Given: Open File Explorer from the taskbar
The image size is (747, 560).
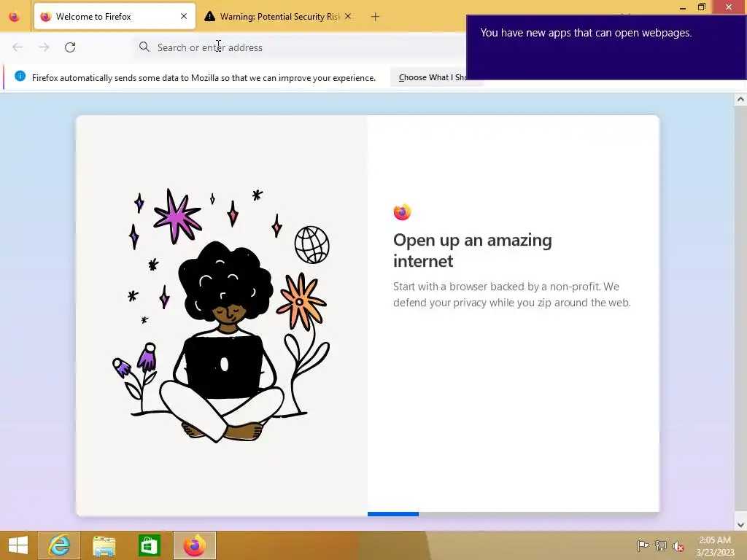Looking at the screenshot, I should [104, 545].
